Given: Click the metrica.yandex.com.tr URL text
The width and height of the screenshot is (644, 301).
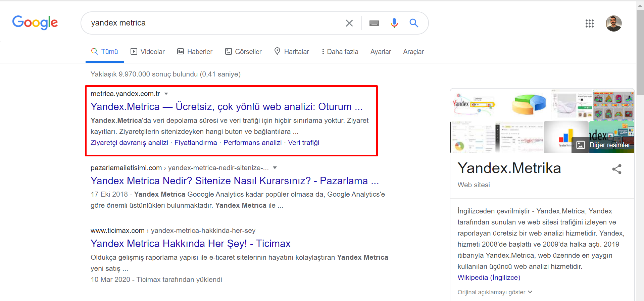Looking at the screenshot, I should (125, 94).
